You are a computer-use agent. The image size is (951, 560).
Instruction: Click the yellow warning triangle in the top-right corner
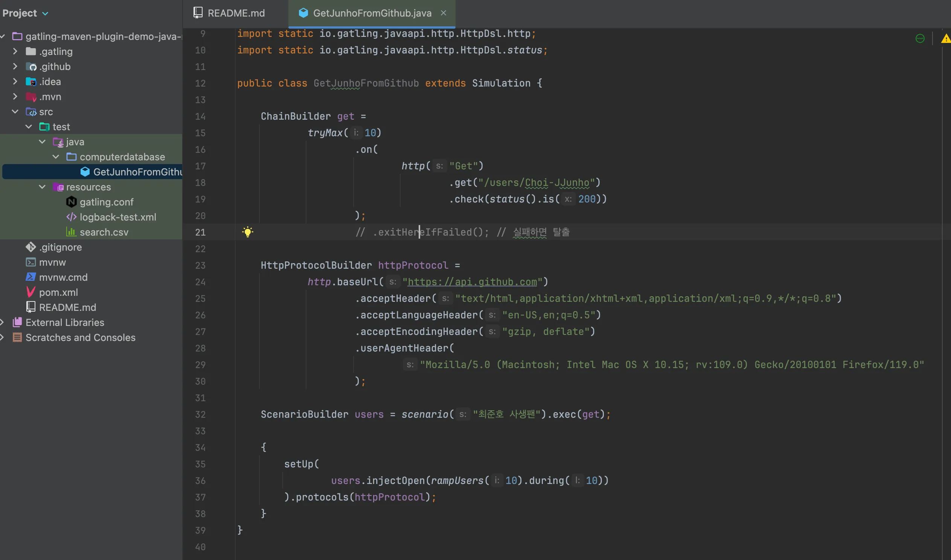[x=945, y=38]
